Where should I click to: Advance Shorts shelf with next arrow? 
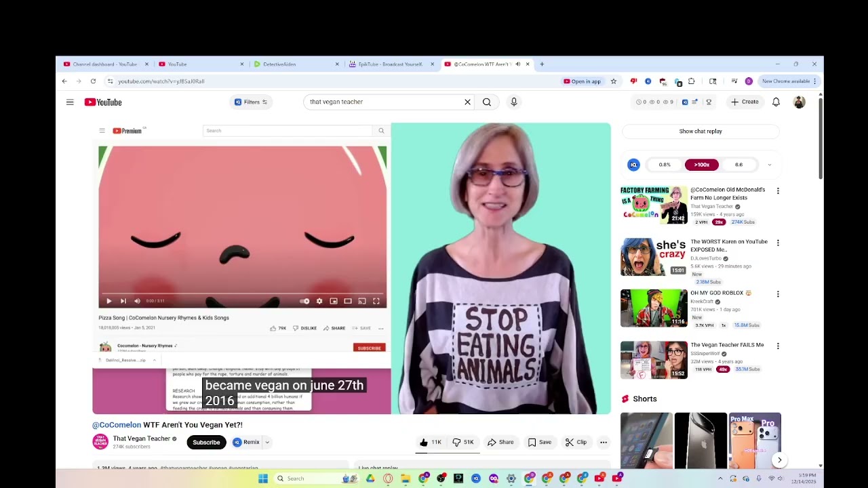pyautogui.click(x=779, y=460)
